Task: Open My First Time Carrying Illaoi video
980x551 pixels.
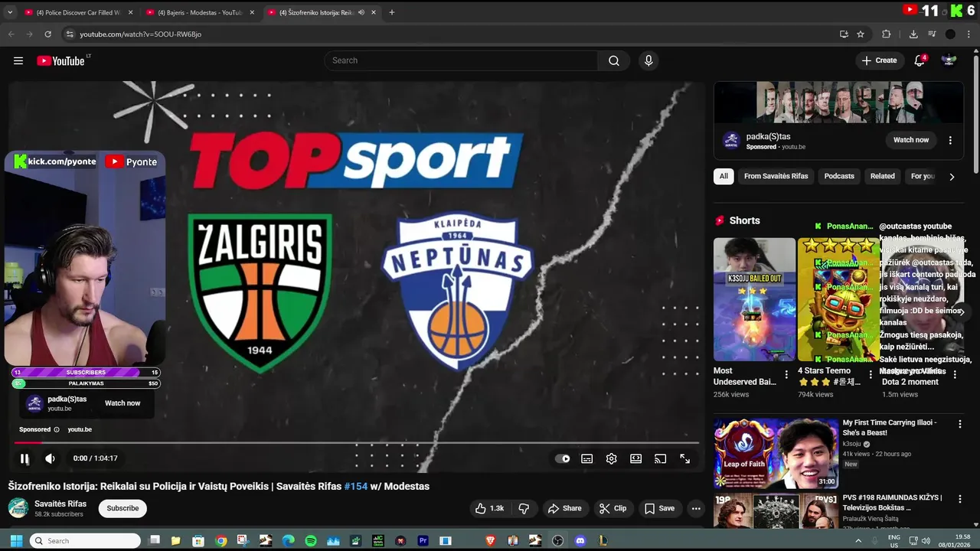Action: click(x=776, y=453)
